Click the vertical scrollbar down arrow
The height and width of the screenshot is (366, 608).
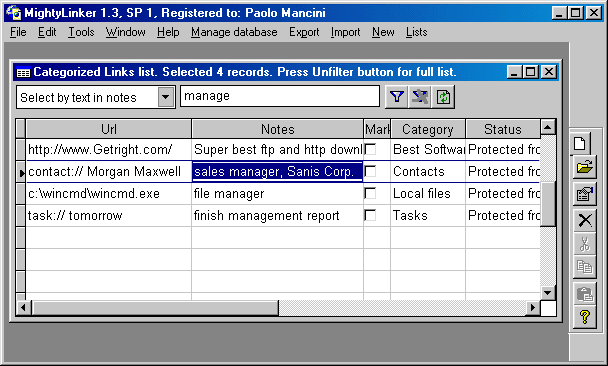coord(548,293)
